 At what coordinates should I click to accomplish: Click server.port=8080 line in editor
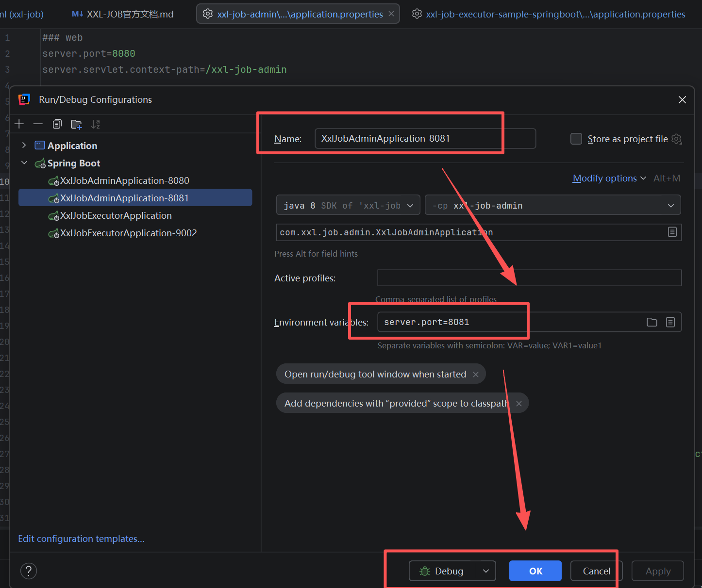(89, 53)
